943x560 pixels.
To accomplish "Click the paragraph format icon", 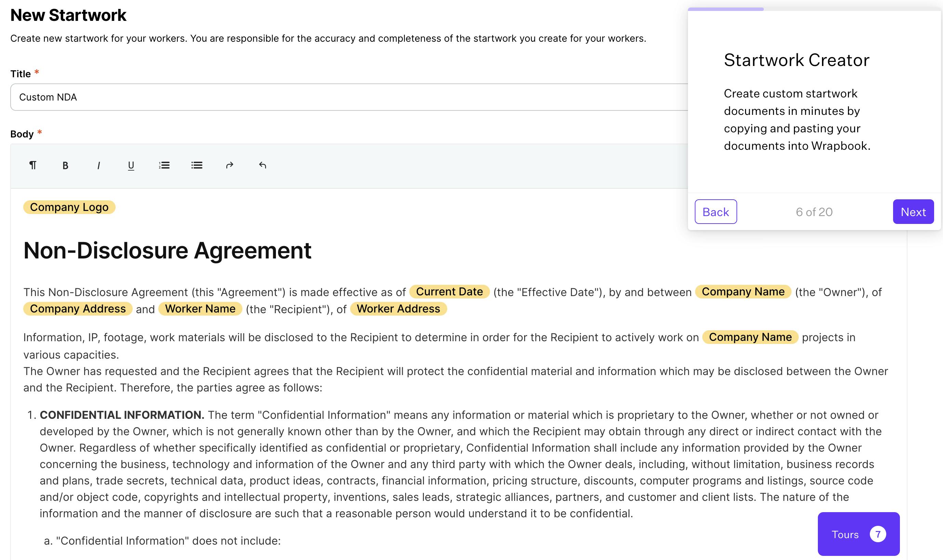I will click(x=33, y=165).
